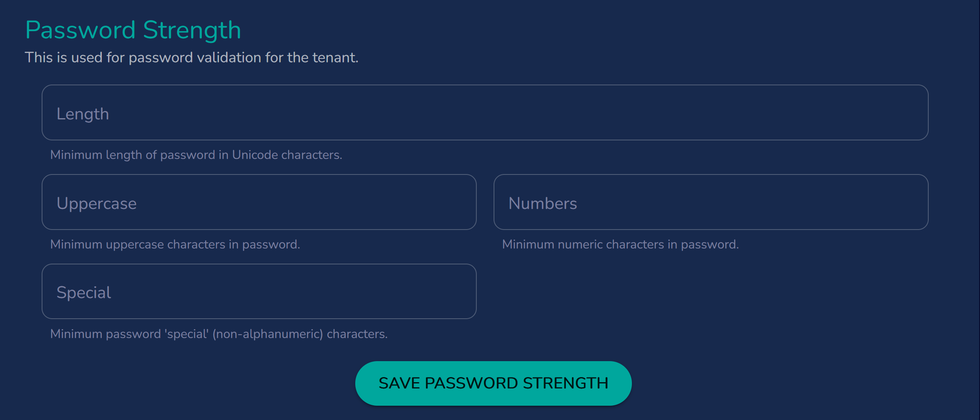Click the Unicode characters helper text

pyautogui.click(x=196, y=155)
